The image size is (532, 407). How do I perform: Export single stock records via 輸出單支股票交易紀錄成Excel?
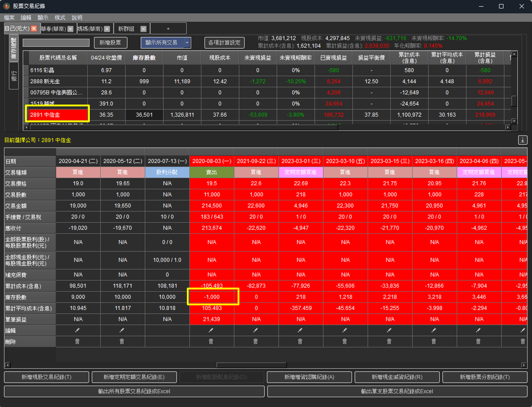[397, 391]
